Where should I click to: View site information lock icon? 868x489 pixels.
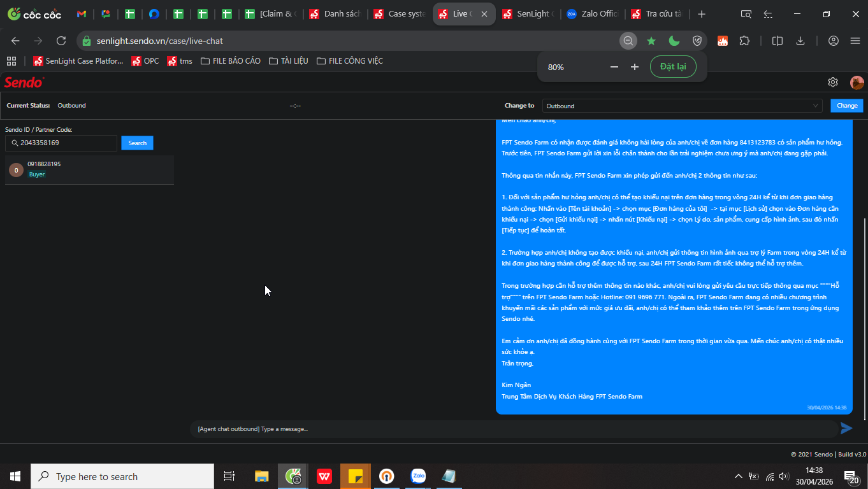(x=87, y=41)
